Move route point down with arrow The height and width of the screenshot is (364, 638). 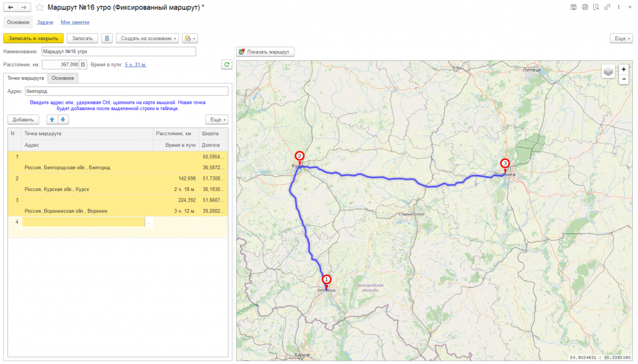[62, 119]
